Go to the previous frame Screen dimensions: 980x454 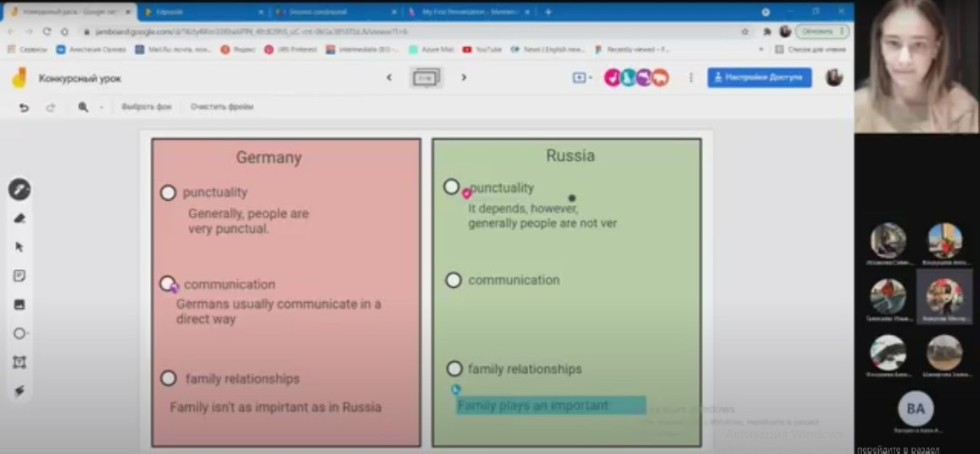tap(389, 78)
